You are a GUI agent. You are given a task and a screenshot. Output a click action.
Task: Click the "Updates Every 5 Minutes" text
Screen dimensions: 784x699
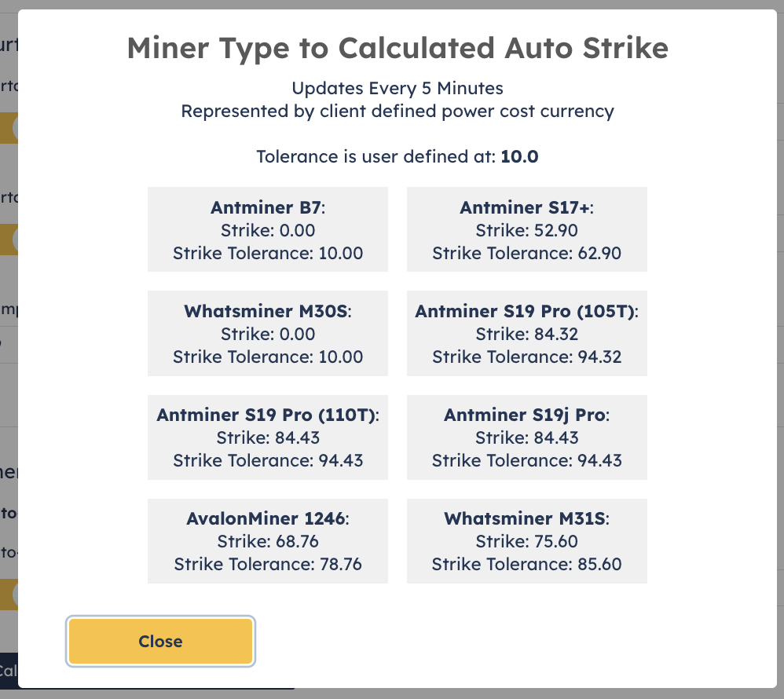tap(397, 88)
